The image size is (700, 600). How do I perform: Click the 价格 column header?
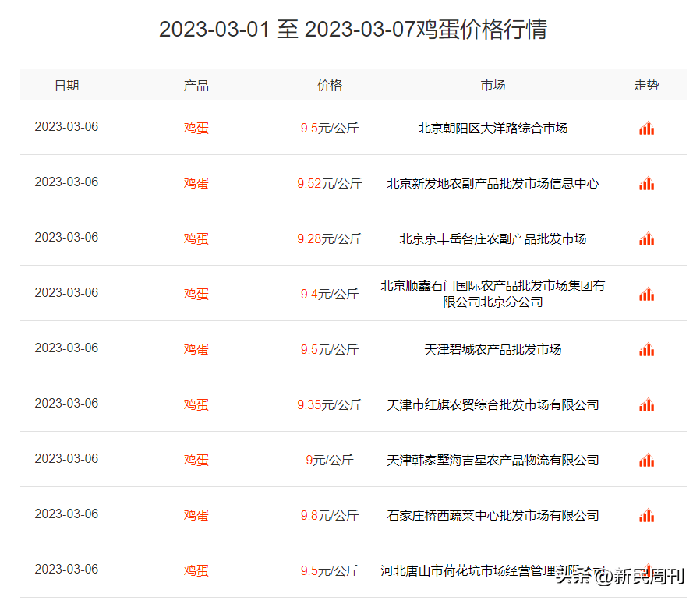tap(329, 86)
